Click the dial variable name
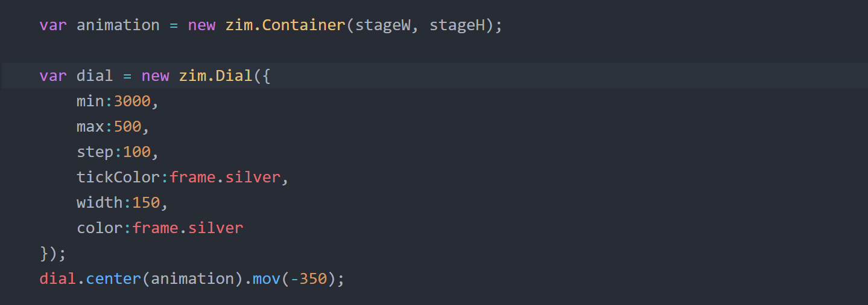Image resolution: width=868 pixels, height=305 pixels. 95,76
